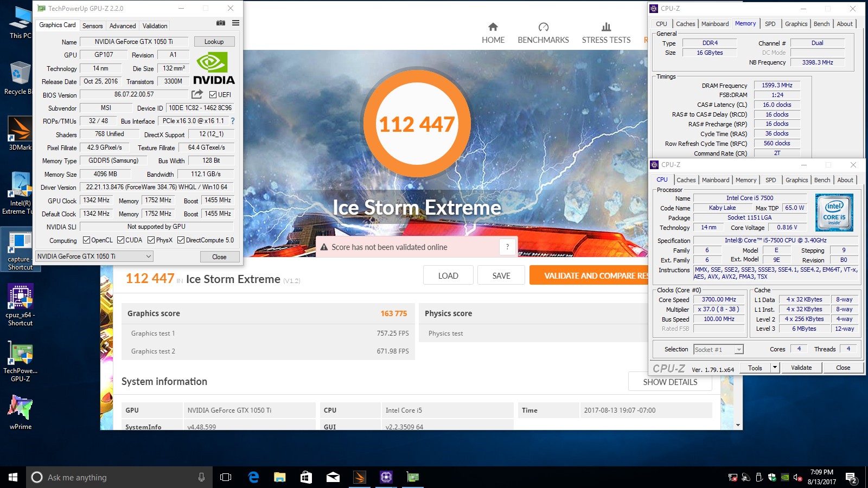Launch TechPowerUp GPU-Z desktop icon

[x=20, y=362]
